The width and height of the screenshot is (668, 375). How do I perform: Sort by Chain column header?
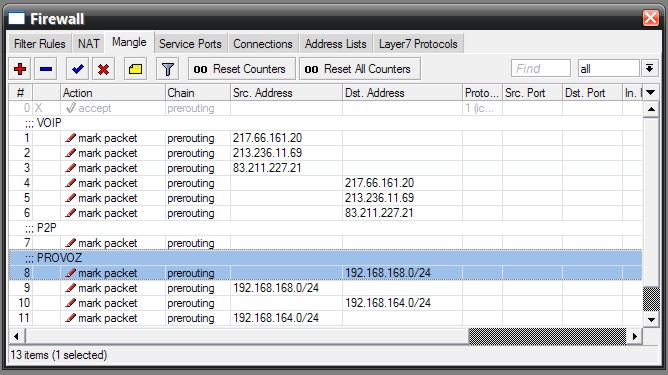(198, 92)
